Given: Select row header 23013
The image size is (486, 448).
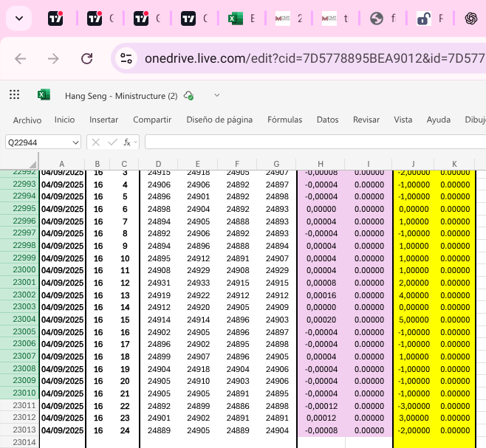Looking at the screenshot, I should pos(23,430).
